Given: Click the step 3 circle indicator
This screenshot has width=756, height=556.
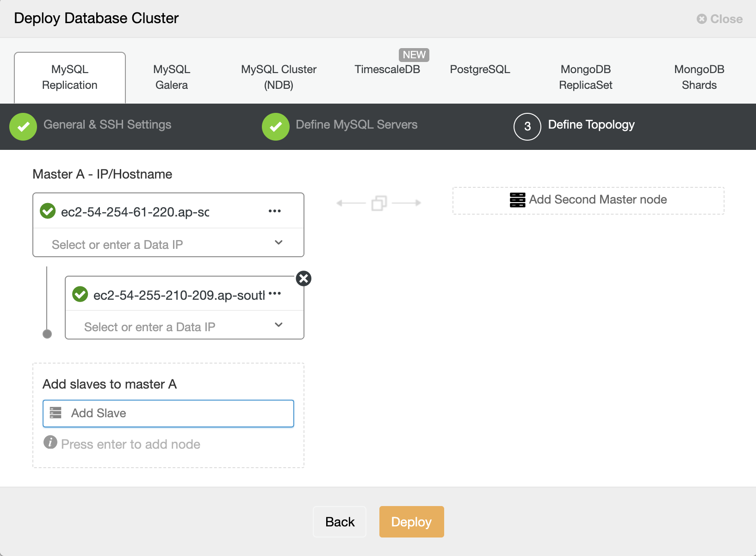Looking at the screenshot, I should click(x=527, y=126).
